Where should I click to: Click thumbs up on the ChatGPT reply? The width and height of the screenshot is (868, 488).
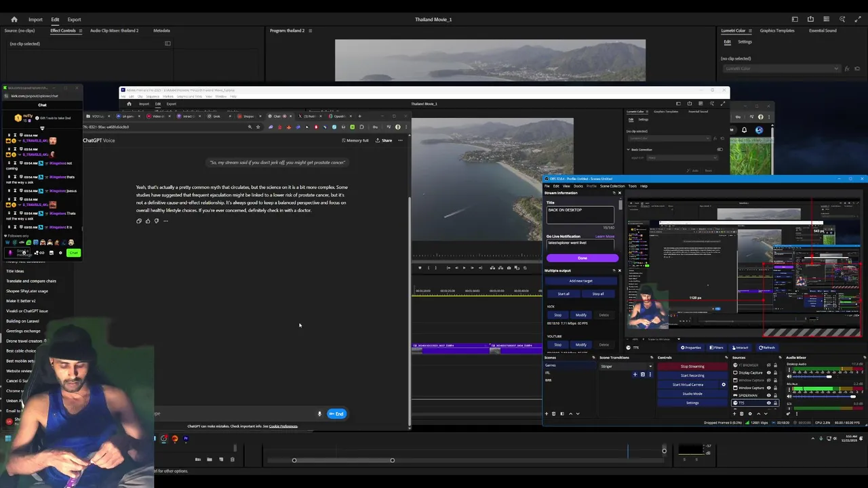[x=148, y=221]
